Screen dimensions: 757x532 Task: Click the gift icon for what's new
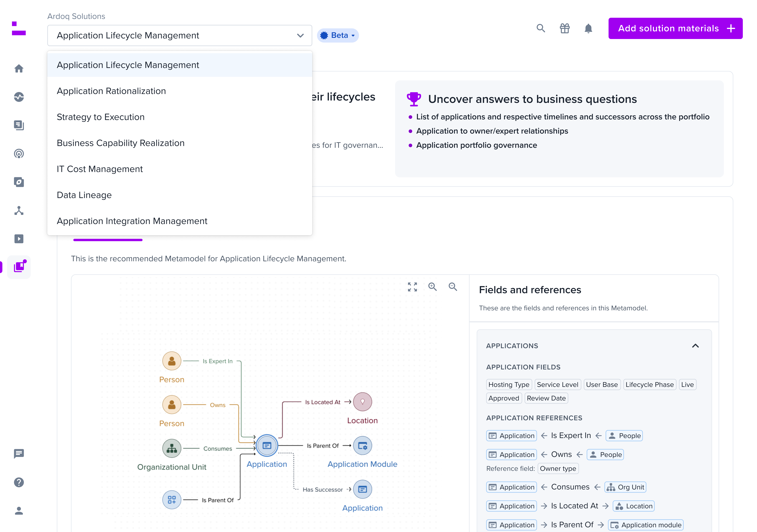click(565, 28)
